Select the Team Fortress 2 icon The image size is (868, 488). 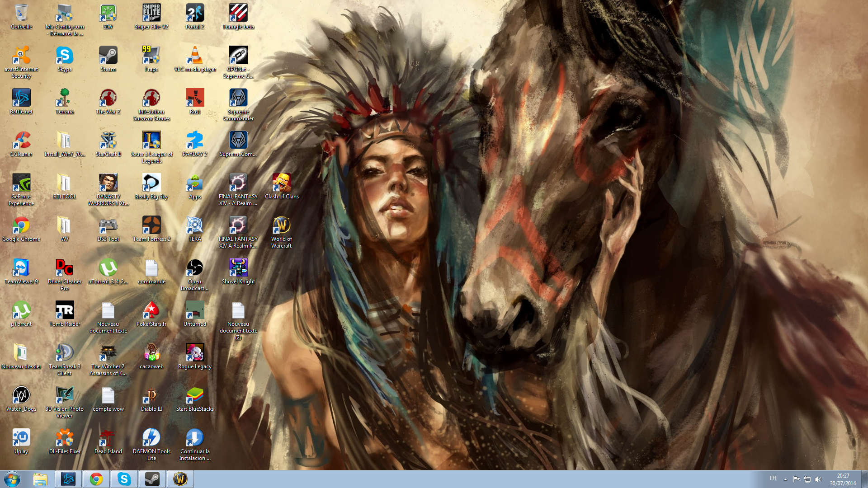click(151, 229)
